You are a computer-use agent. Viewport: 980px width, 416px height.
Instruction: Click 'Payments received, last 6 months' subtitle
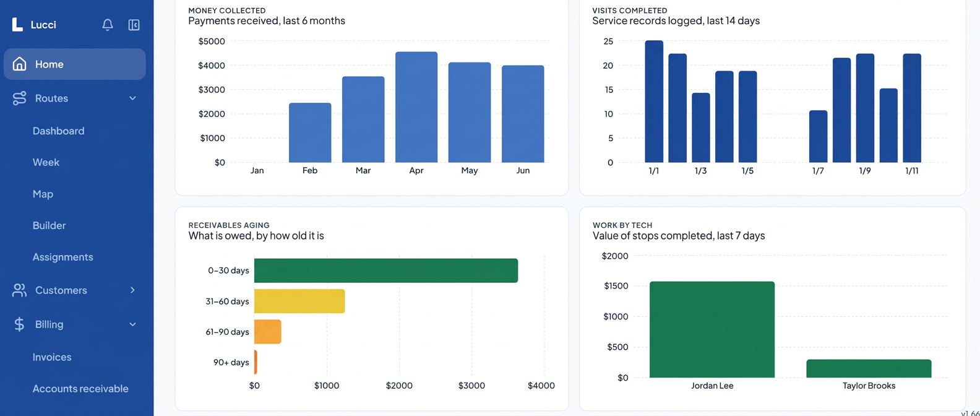pyautogui.click(x=267, y=20)
